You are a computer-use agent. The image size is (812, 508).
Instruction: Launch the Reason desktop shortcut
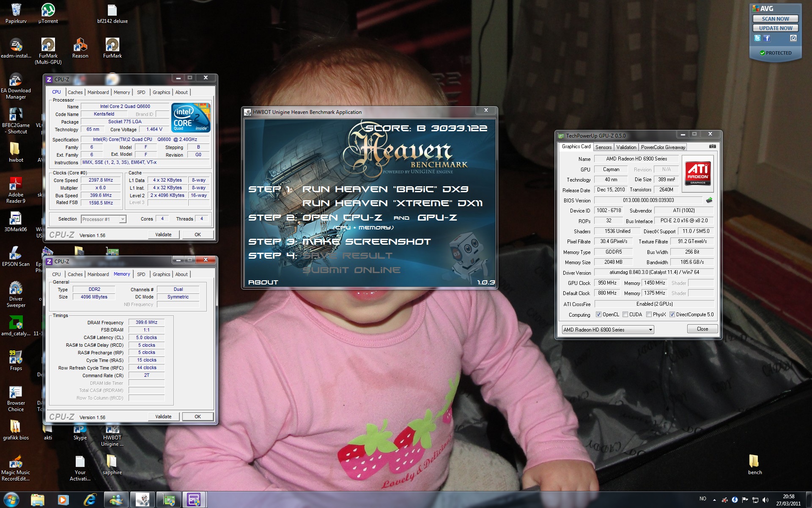click(x=80, y=48)
